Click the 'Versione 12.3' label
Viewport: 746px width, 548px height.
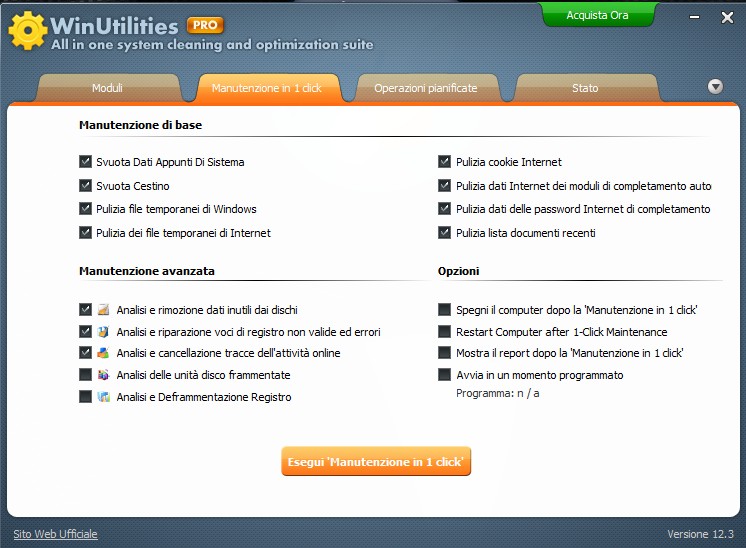[700, 534]
